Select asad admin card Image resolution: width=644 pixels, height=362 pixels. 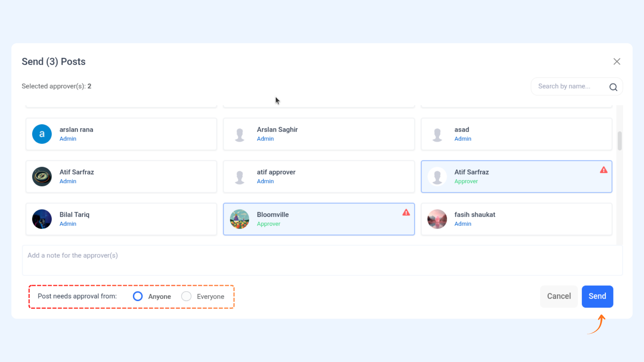pyautogui.click(x=516, y=134)
